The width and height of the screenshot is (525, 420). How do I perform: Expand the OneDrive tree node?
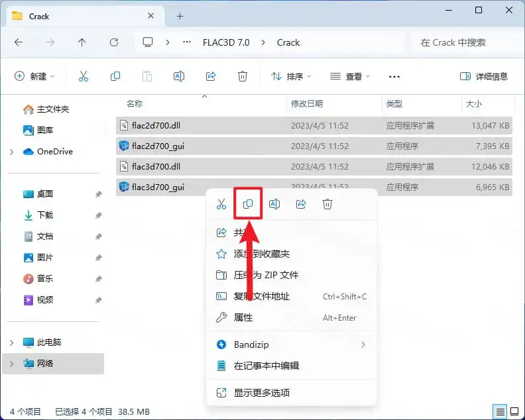tap(12, 152)
